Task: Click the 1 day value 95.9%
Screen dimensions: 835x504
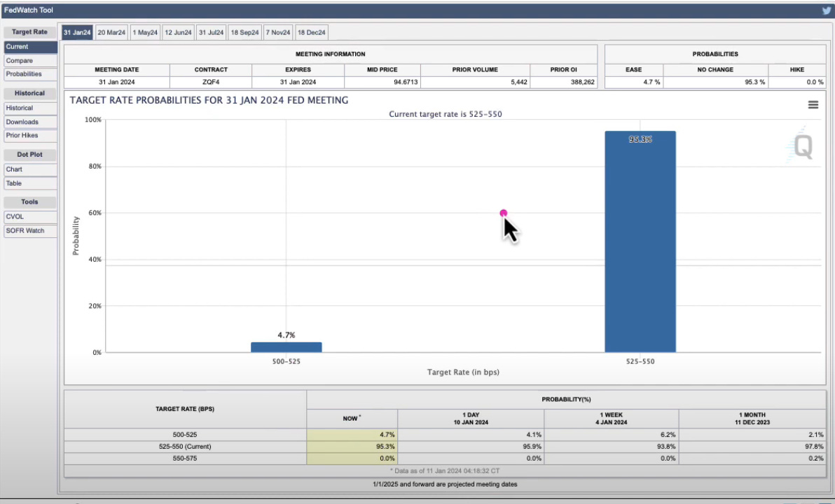Action: coord(532,447)
